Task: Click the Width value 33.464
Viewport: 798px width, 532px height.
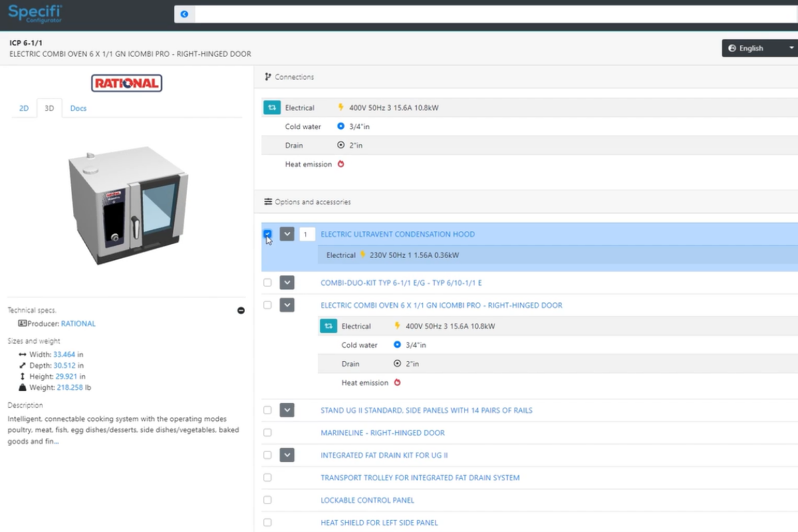Action: tap(65, 355)
